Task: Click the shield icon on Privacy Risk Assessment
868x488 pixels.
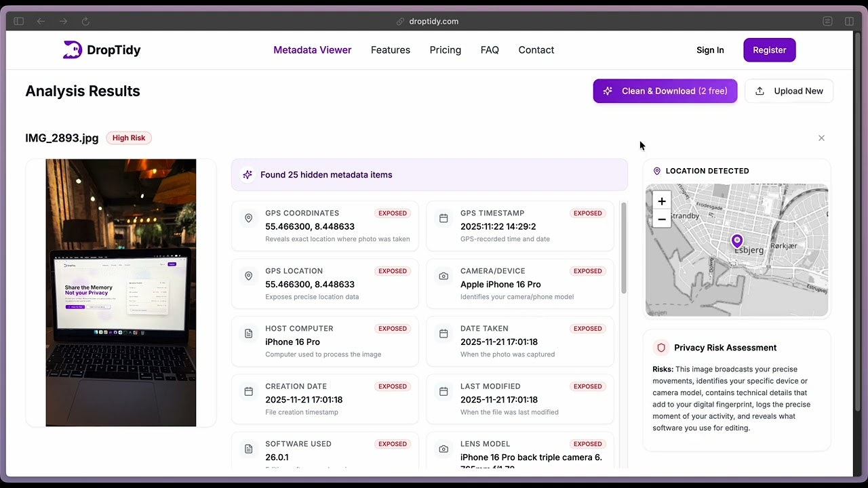Action: (661, 348)
